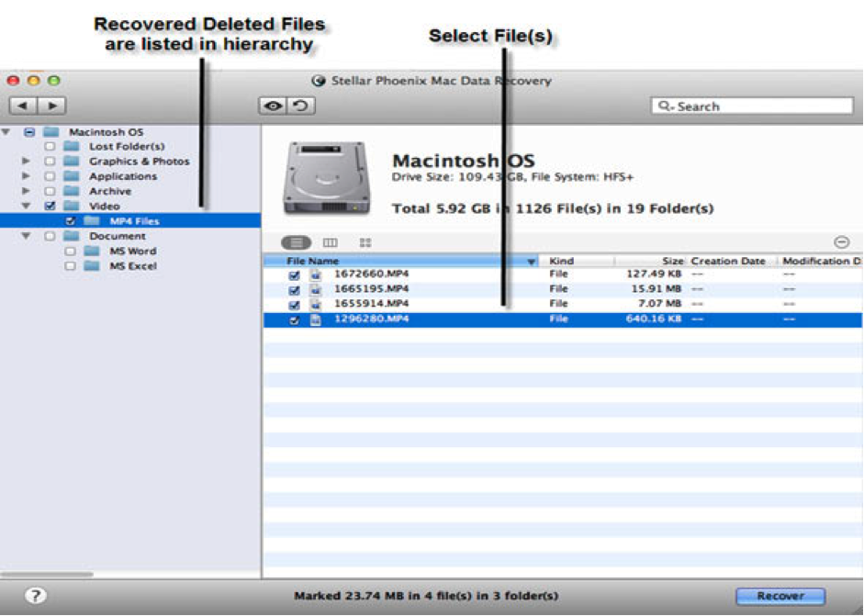Click File Name column sort arrow
864x616 pixels.
(532, 262)
